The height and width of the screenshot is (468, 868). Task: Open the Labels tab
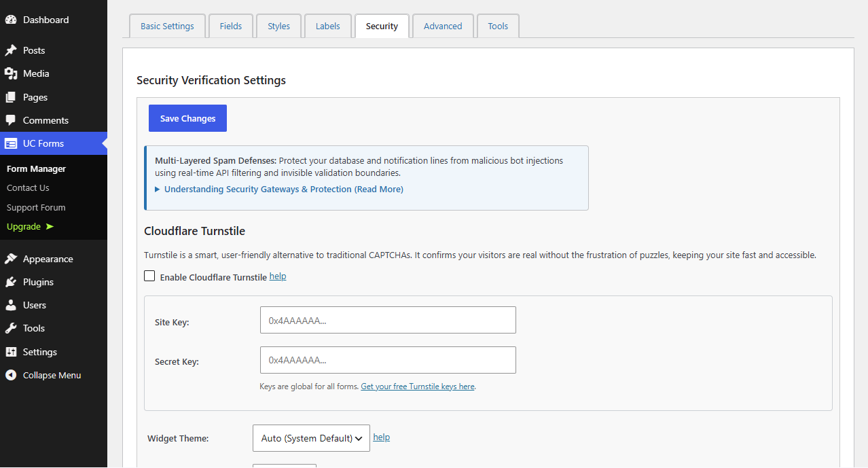tap(328, 26)
